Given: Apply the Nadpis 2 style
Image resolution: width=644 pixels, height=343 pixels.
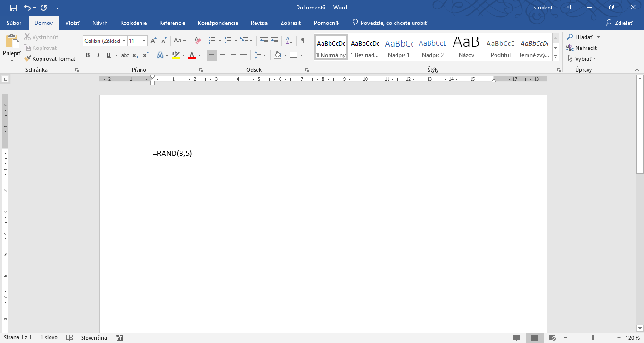Looking at the screenshot, I should coord(433,47).
